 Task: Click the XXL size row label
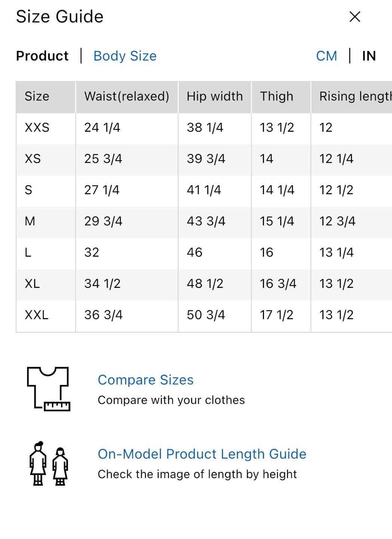pyautogui.click(x=37, y=315)
